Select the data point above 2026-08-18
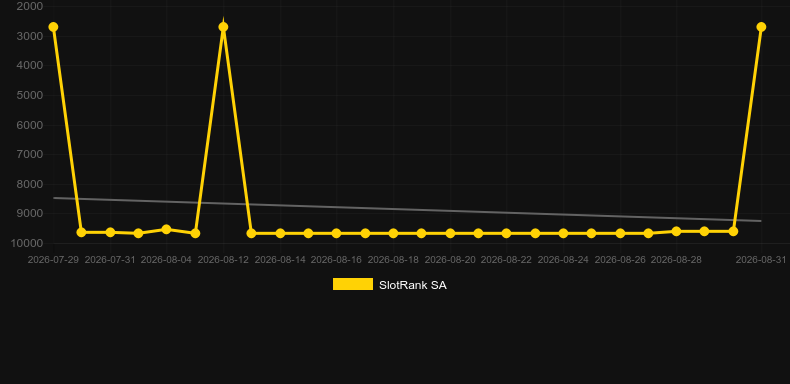This screenshot has width=790, height=384. click(x=393, y=233)
